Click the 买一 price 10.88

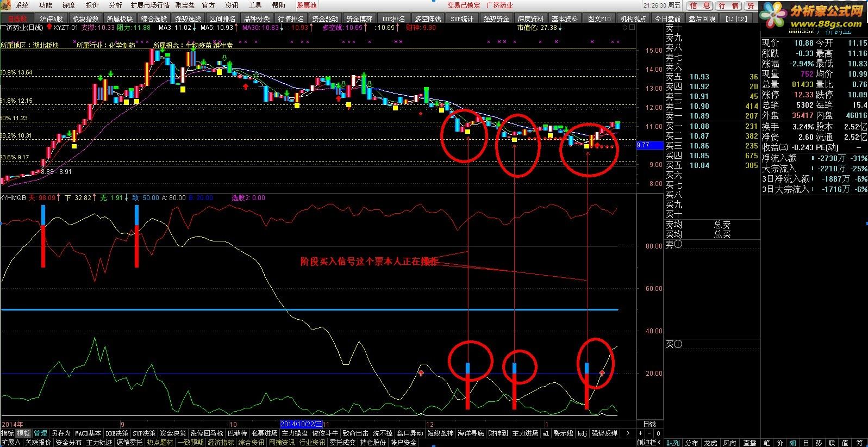coord(700,126)
